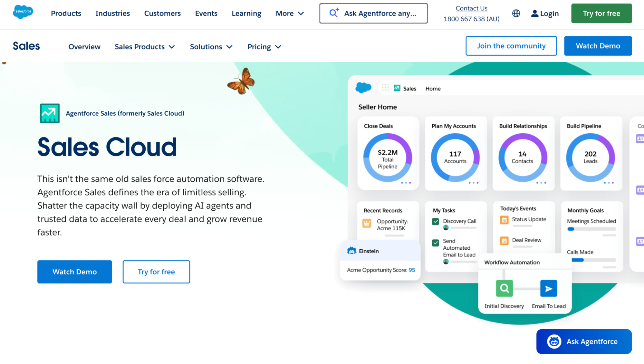Image resolution: width=644 pixels, height=364 pixels.
Task: Go to the Overview tab
Action: [84, 47]
